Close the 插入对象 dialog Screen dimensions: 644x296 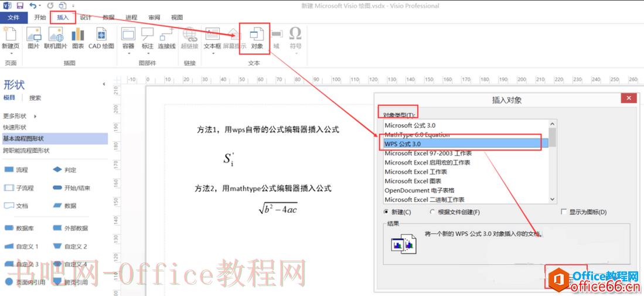tap(629, 98)
